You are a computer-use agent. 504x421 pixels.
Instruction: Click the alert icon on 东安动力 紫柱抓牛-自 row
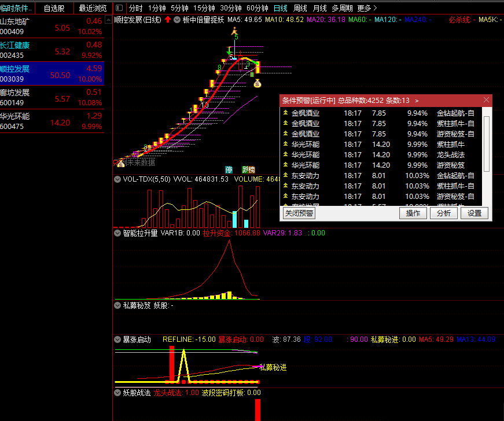point(285,186)
